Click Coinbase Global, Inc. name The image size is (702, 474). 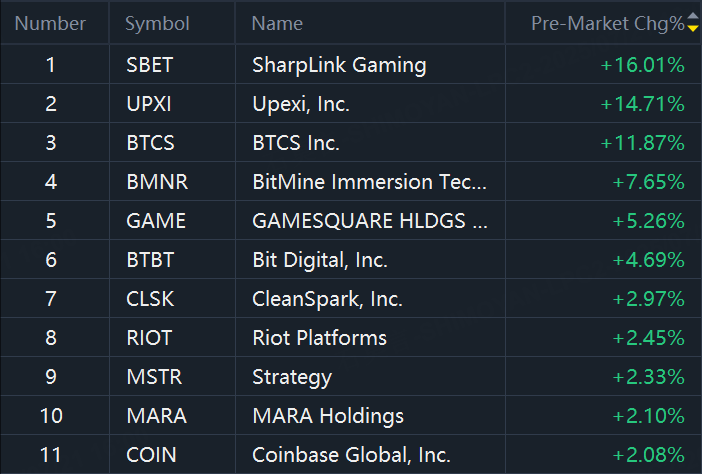(351, 454)
